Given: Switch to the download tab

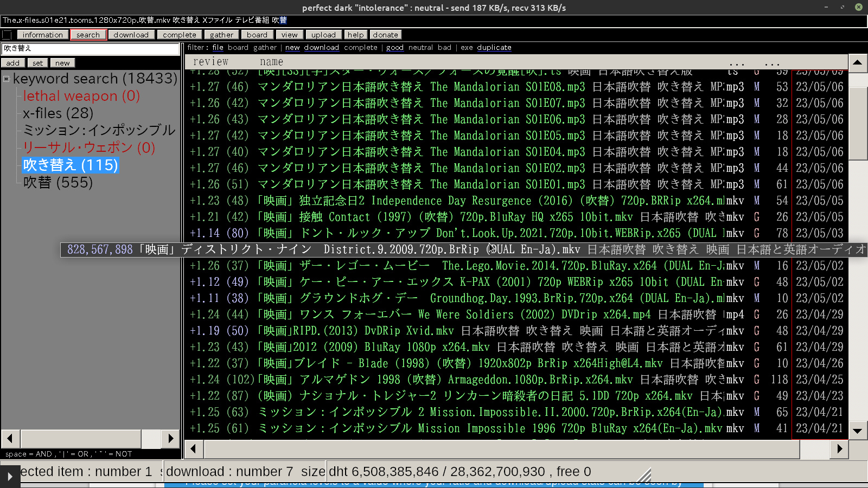Looking at the screenshot, I should [x=131, y=35].
